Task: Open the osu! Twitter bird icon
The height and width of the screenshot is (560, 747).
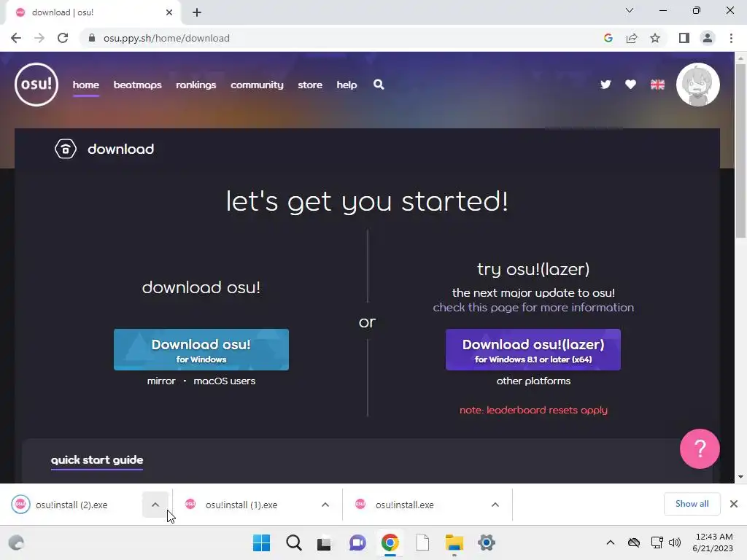Action: (605, 85)
